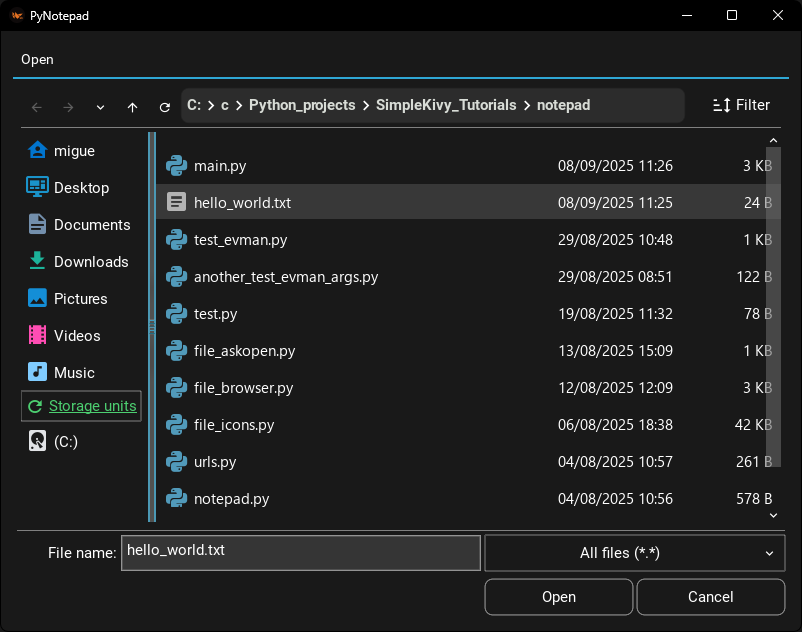This screenshot has width=802, height=632.
Task: Open the Downloads sidebar location
Action: 90,262
